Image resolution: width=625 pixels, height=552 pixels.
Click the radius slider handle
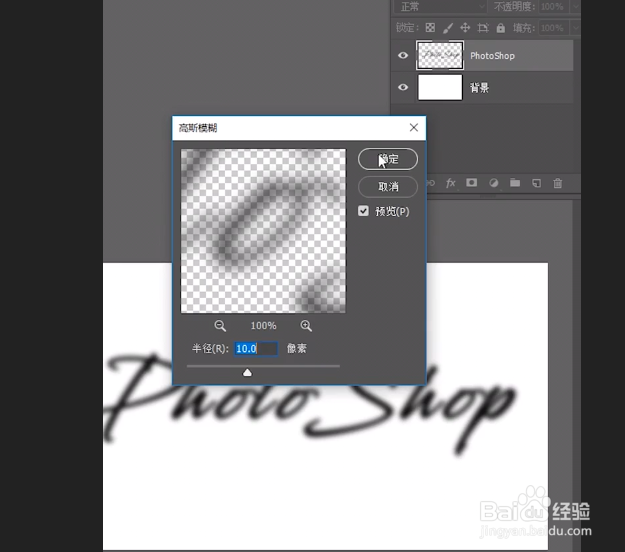(x=247, y=372)
